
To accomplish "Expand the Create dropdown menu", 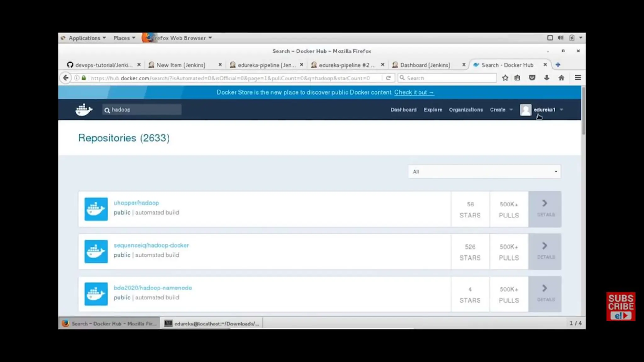I will (501, 110).
